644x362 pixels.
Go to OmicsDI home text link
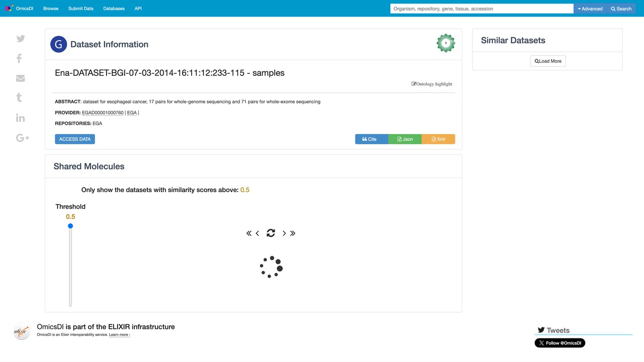pyautogui.click(x=25, y=9)
